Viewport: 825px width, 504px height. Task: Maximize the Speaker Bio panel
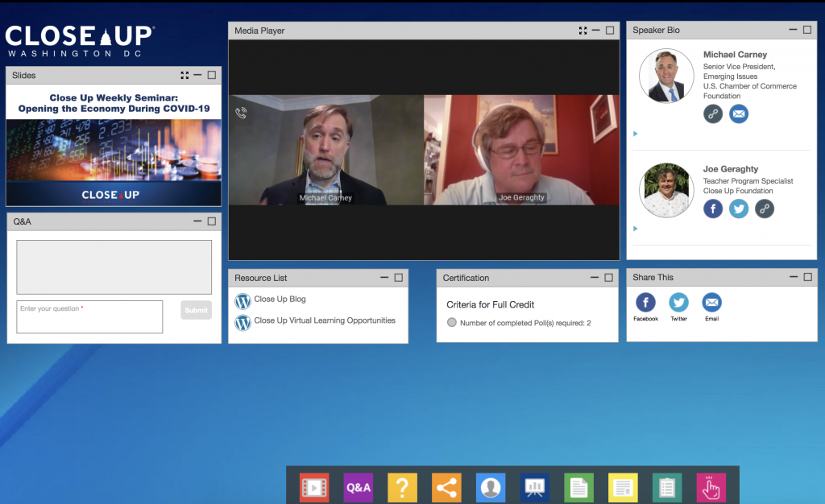[807, 30]
